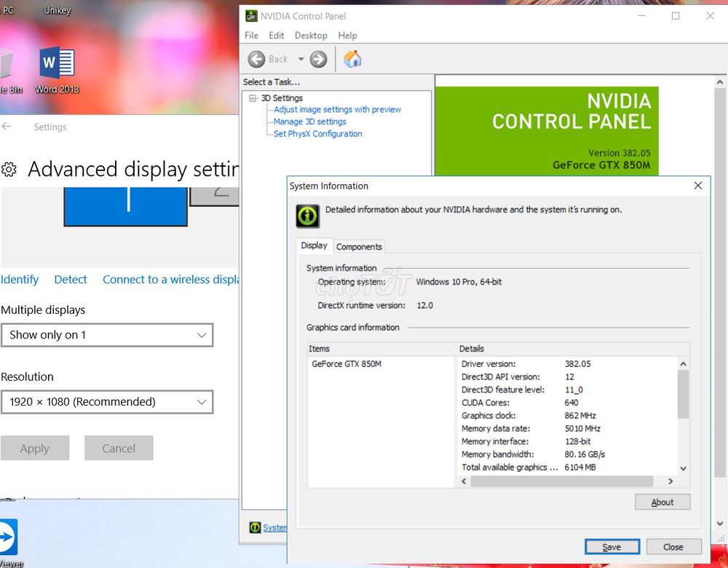Open the Multiple displays dropdown
This screenshot has height=568, width=728.
tap(107, 335)
